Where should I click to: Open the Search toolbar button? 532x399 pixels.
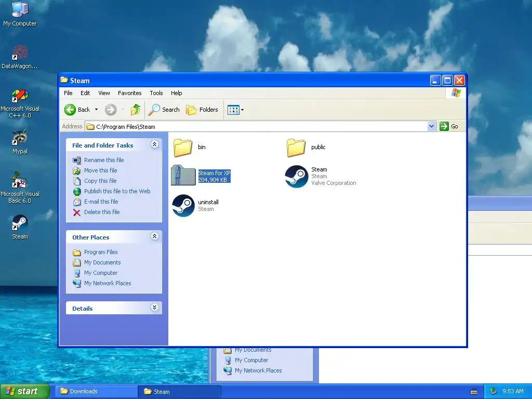coord(165,110)
